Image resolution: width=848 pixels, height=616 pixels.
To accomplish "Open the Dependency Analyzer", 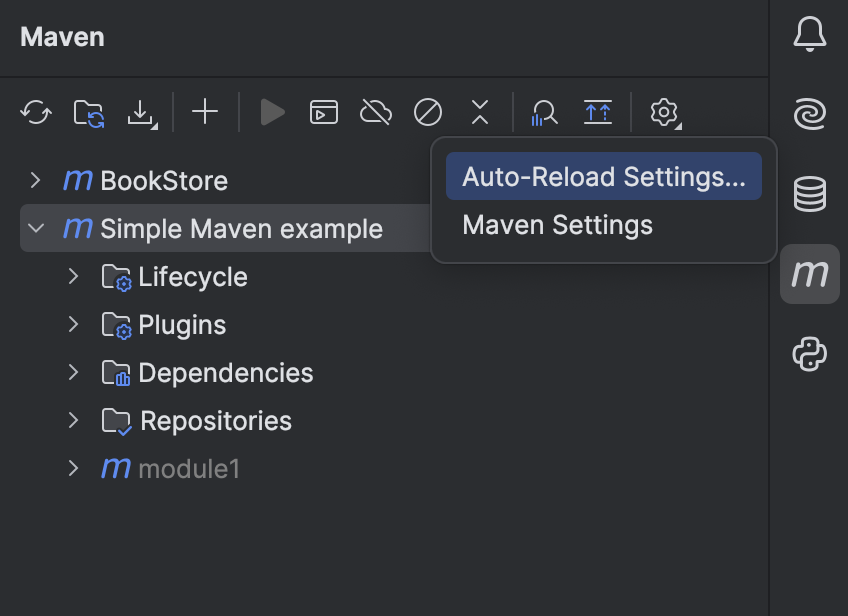I will 543,113.
